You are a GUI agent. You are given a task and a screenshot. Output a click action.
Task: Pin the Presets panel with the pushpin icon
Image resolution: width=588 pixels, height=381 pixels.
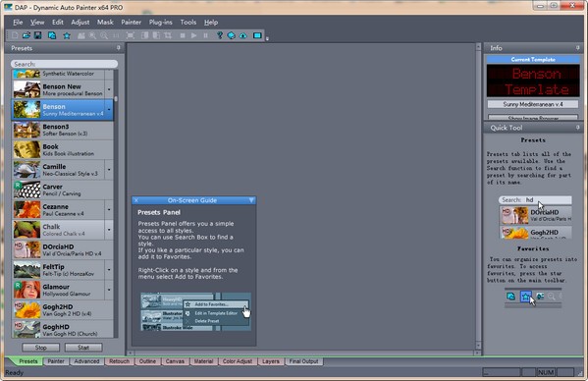pos(119,48)
